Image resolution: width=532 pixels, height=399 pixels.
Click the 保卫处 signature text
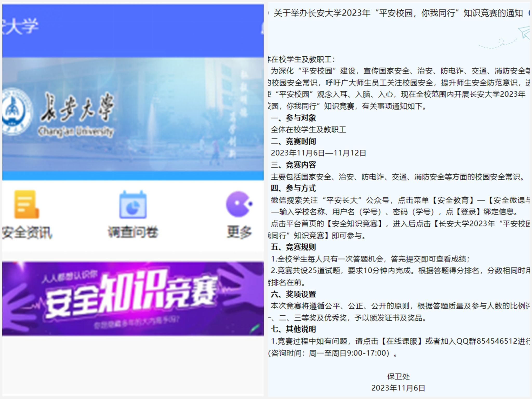tap(398, 376)
